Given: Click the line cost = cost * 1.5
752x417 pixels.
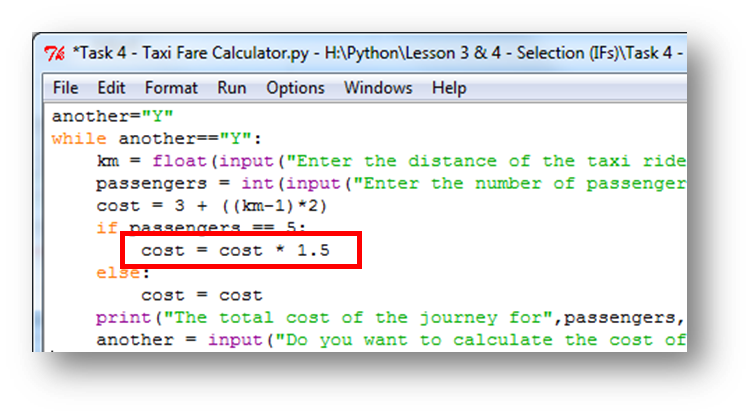Looking at the screenshot, I should pyautogui.click(x=235, y=250).
